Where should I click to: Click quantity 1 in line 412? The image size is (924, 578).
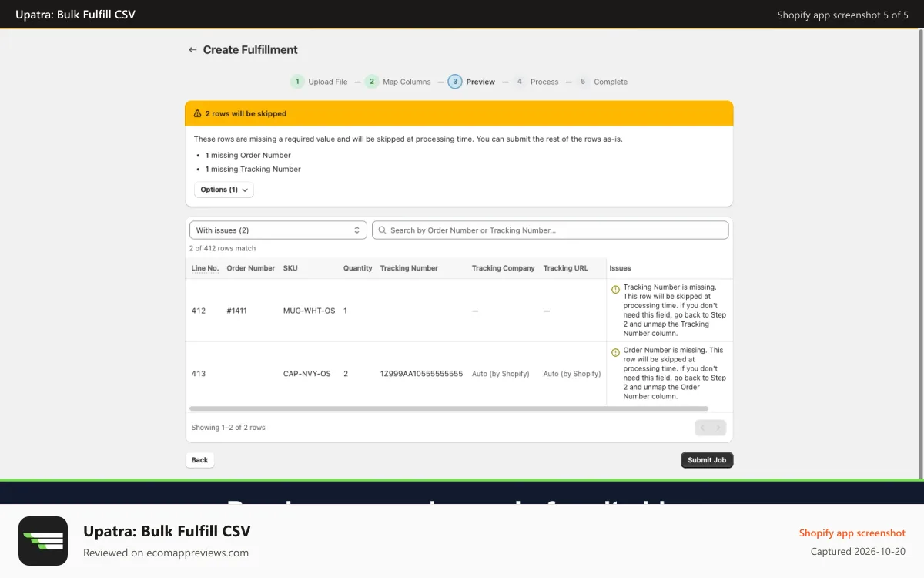(345, 311)
